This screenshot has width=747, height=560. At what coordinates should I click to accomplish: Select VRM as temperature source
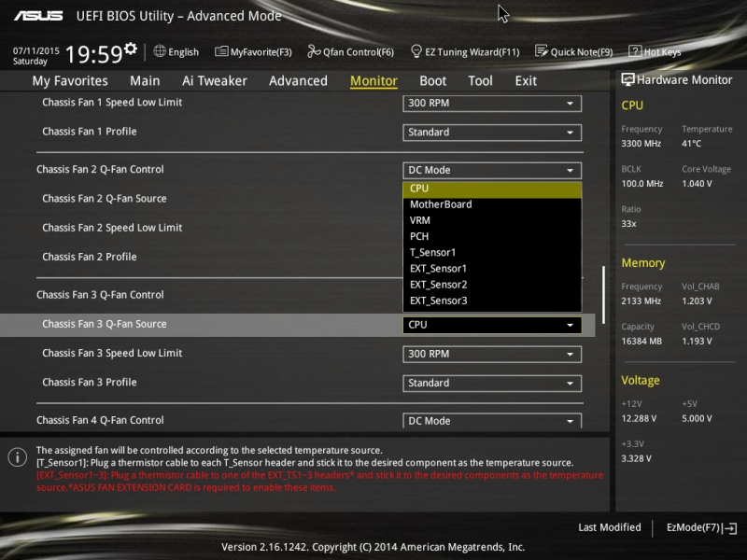[x=492, y=221]
